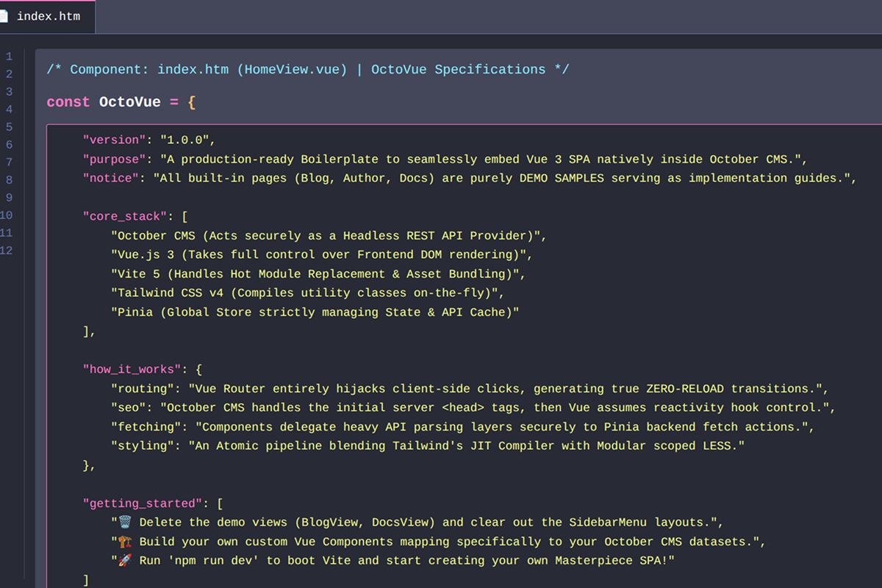Click the Component comment header line
This screenshot has width=882, height=588.
point(307,70)
